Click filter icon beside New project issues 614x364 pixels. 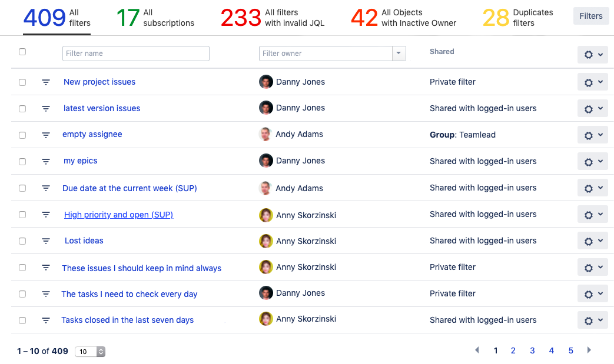(x=46, y=82)
